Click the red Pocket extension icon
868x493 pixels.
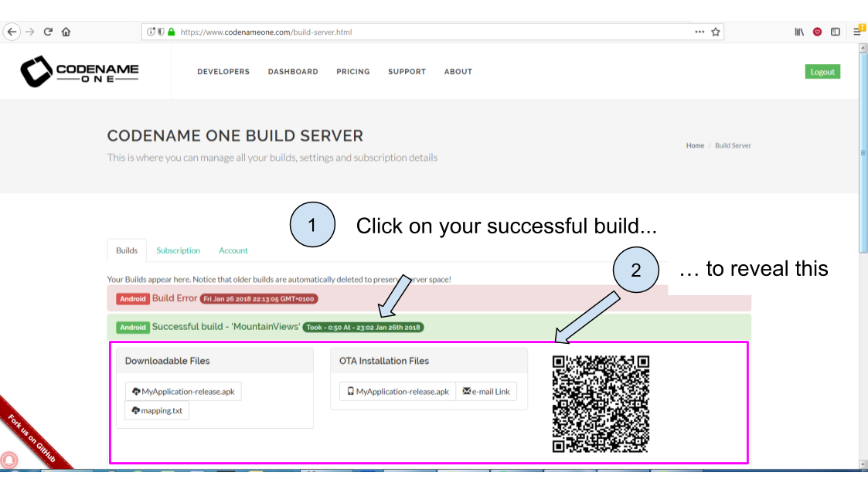click(817, 32)
